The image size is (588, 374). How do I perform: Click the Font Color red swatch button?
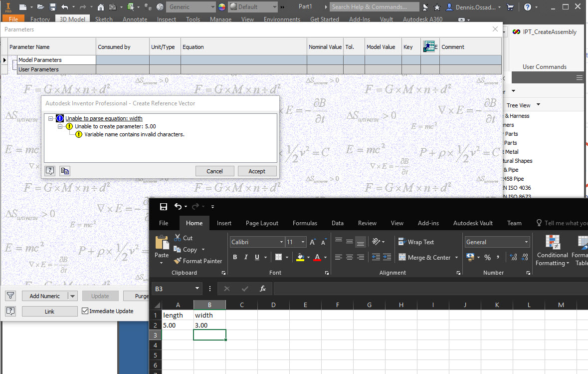pyautogui.click(x=317, y=257)
